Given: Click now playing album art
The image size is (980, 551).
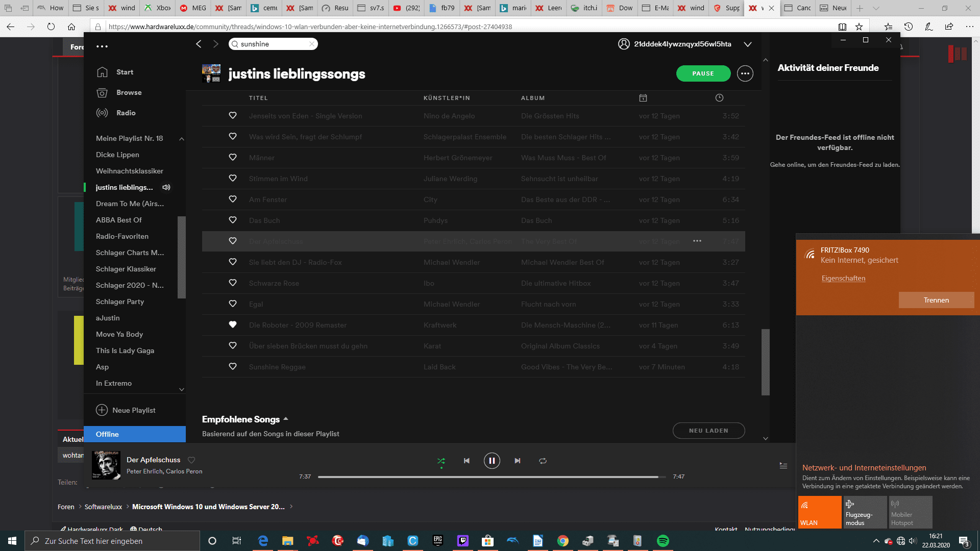Looking at the screenshot, I should pyautogui.click(x=106, y=465).
